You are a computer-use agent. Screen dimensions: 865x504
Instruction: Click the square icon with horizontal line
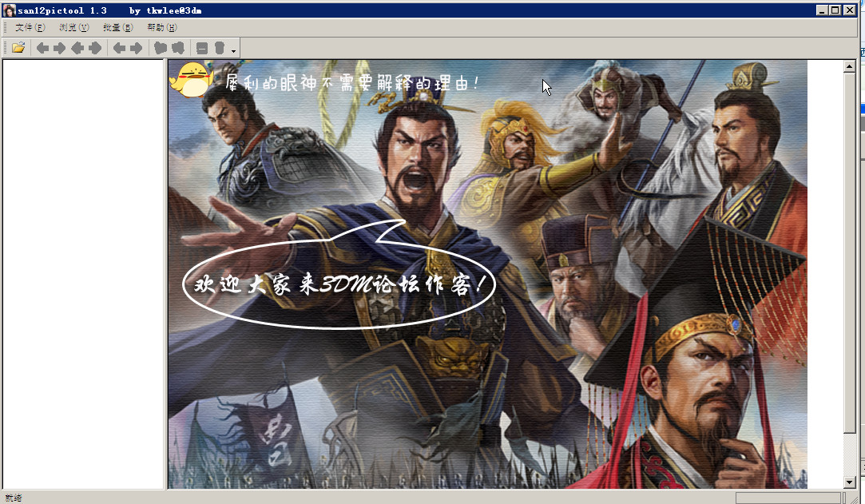pos(202,48)
